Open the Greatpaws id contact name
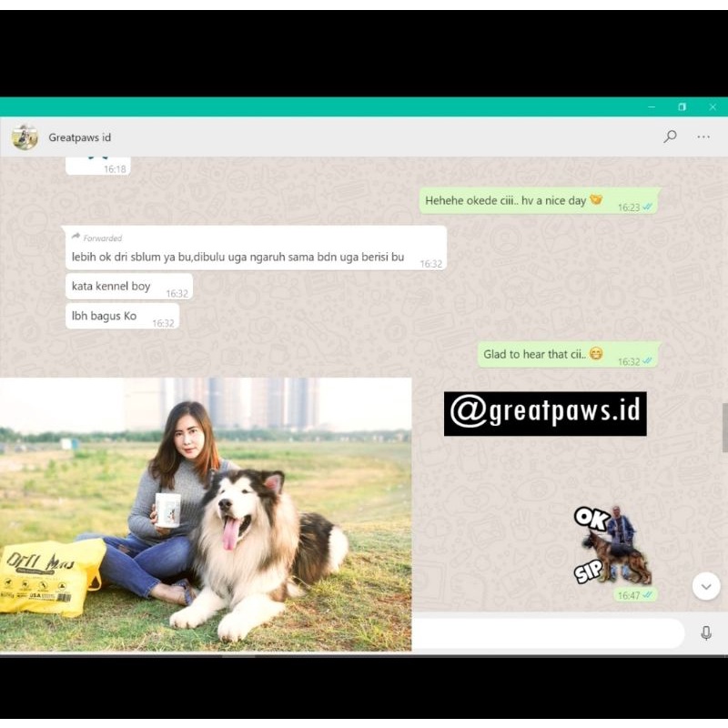The width and height of the screenshot is (728, 728). click(x=80, y=137)
